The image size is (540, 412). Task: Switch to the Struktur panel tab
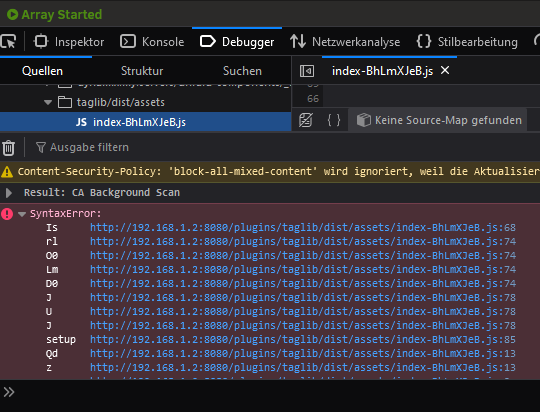(x=142, y=71)
